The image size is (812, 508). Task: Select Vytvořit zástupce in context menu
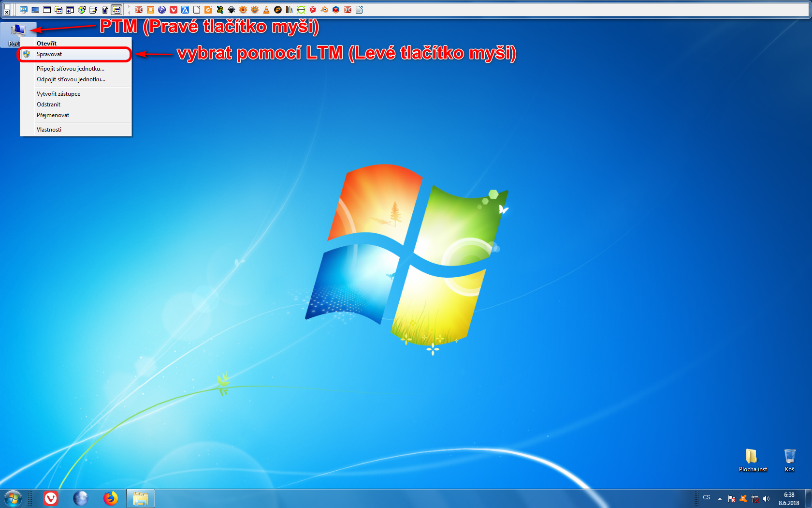click(x=76, y=94)
